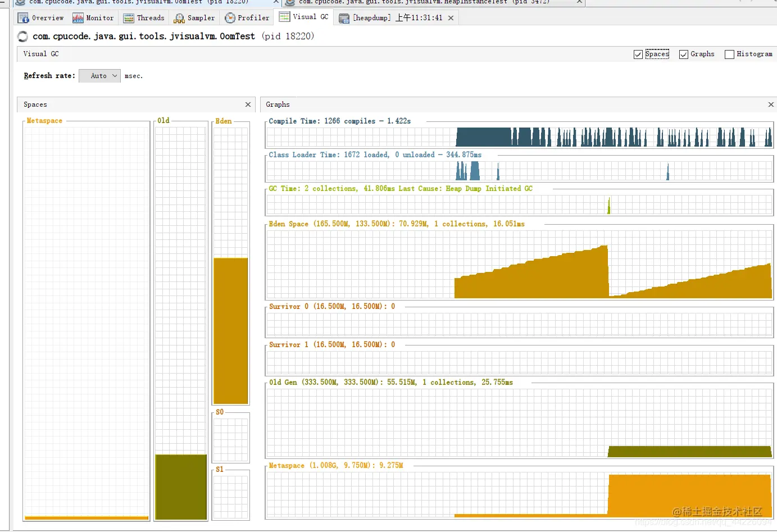Screen dimensions: 777x532
Task: Click the Survivor 1 graph
Action: (x=520, y=362)
